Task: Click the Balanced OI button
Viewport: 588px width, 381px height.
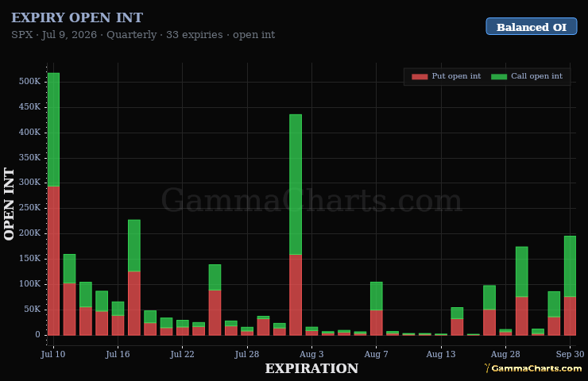Action: pyautogui.click(x=532, y=27)
